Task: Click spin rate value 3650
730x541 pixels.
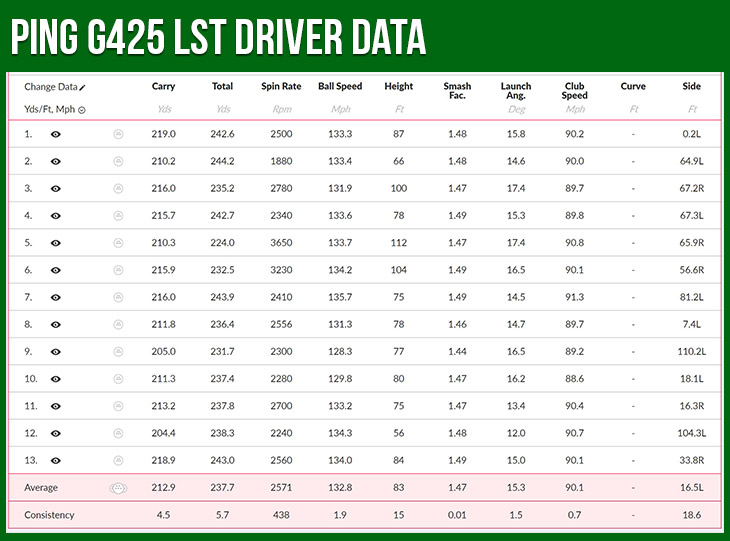Action: (x=281, y=243)
